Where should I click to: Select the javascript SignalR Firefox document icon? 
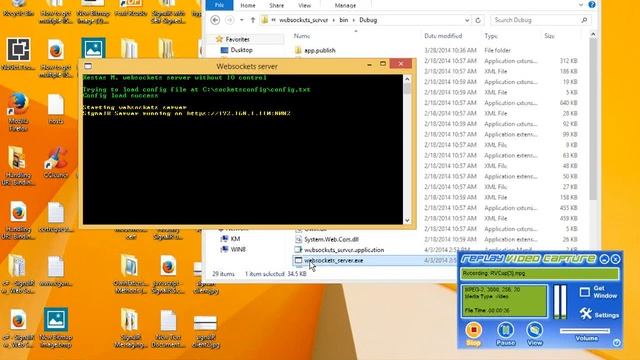(x=168, y=274)
